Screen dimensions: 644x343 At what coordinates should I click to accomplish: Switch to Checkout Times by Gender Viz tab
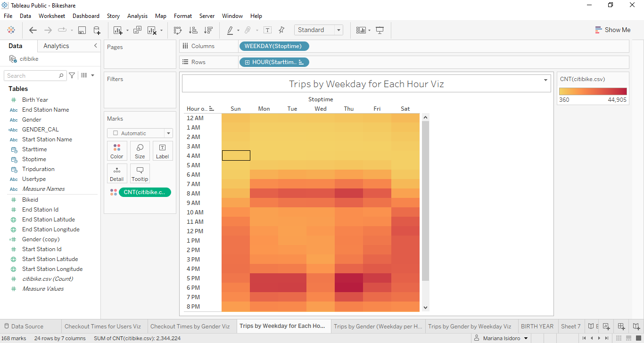pyautogui.click(x=190, y=326)
